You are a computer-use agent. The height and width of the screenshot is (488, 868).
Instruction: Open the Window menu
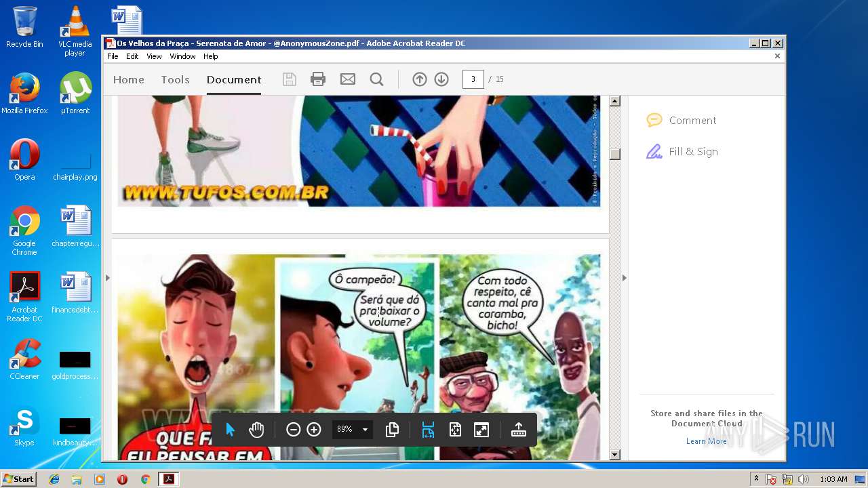point(182,57)
